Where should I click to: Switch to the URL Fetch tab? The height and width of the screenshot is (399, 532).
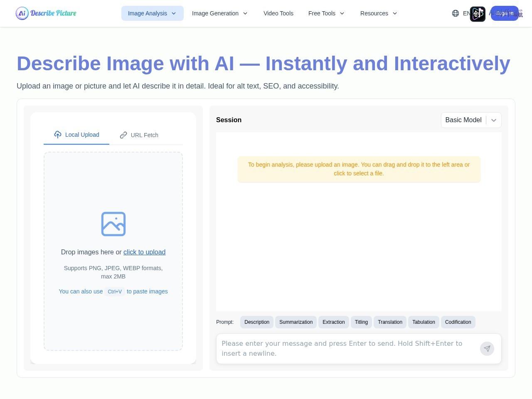pyautogui.click(x=139, y=135)
